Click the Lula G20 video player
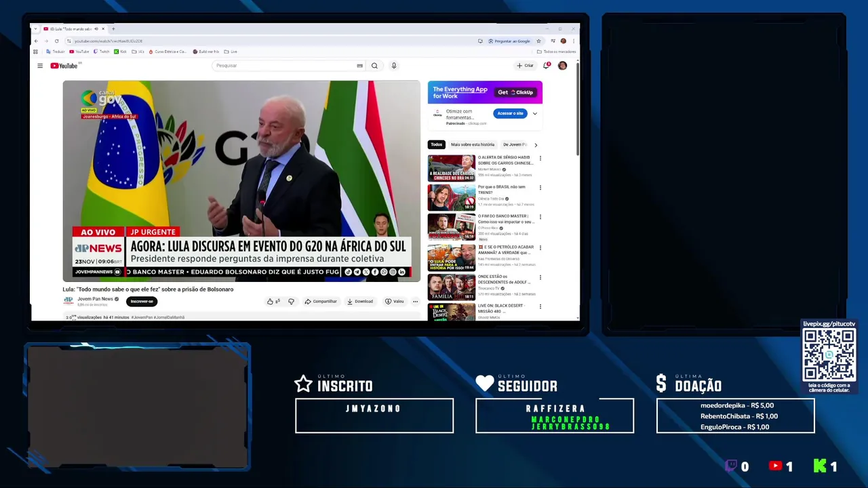This screenshot has height=488, width=868. [241, 181]
